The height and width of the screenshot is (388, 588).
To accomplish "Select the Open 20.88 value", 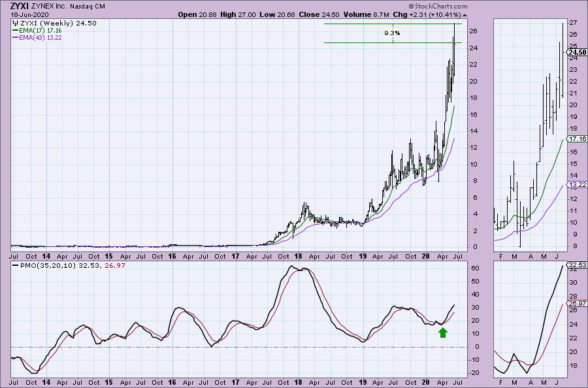I will coord(197,14).
